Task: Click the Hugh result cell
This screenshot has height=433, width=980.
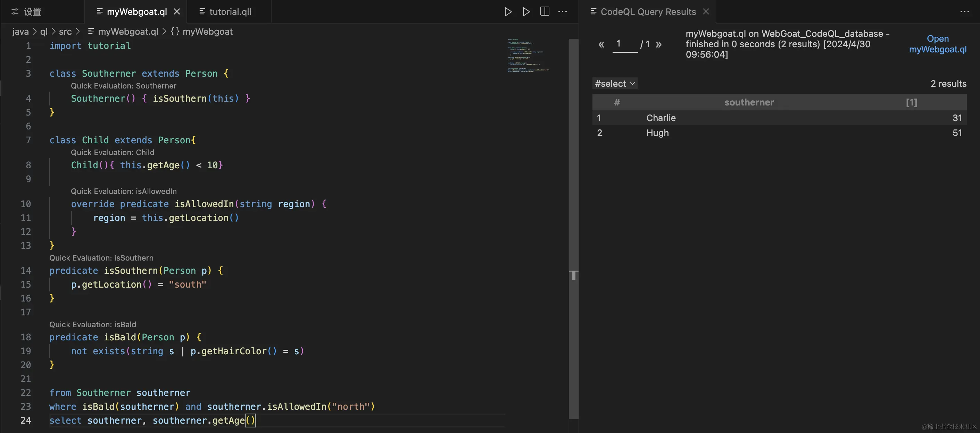Action: tap(657, 133)
